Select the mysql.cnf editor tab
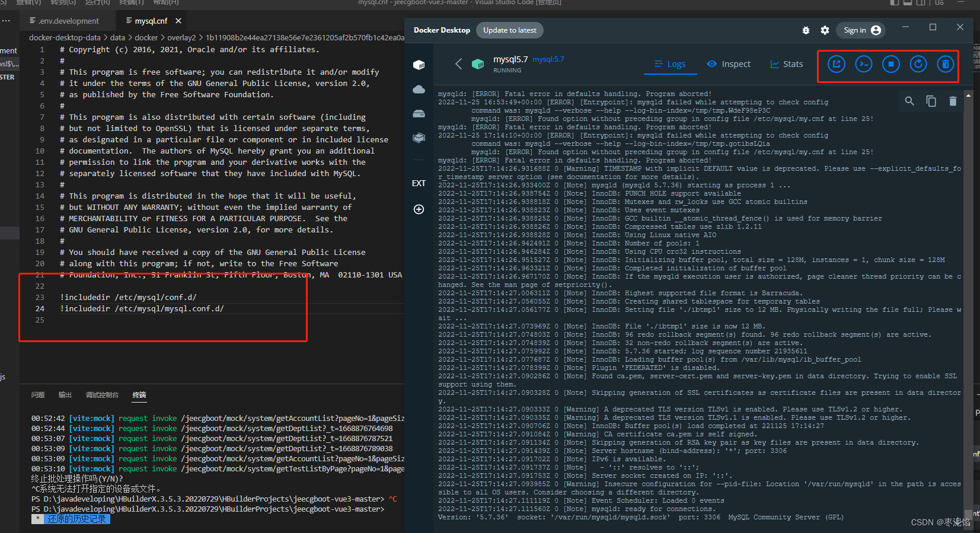The image size is (980, 533). [151, 21]
